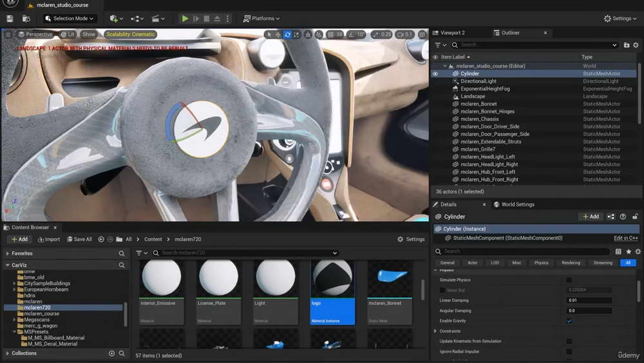The height and width of the screenshot is (363, 644).
Task: Select the logo material instance thumbnail
Action: (x=332, y=291)
